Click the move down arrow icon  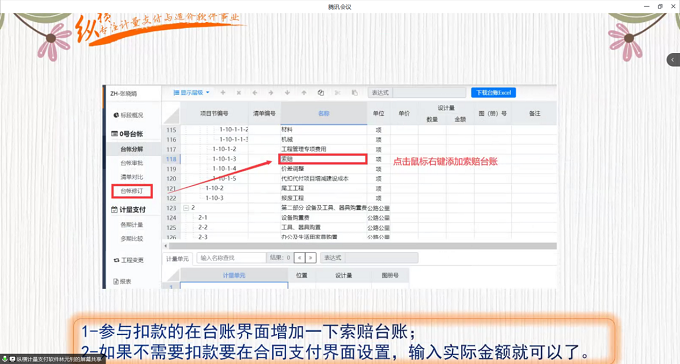287,92
